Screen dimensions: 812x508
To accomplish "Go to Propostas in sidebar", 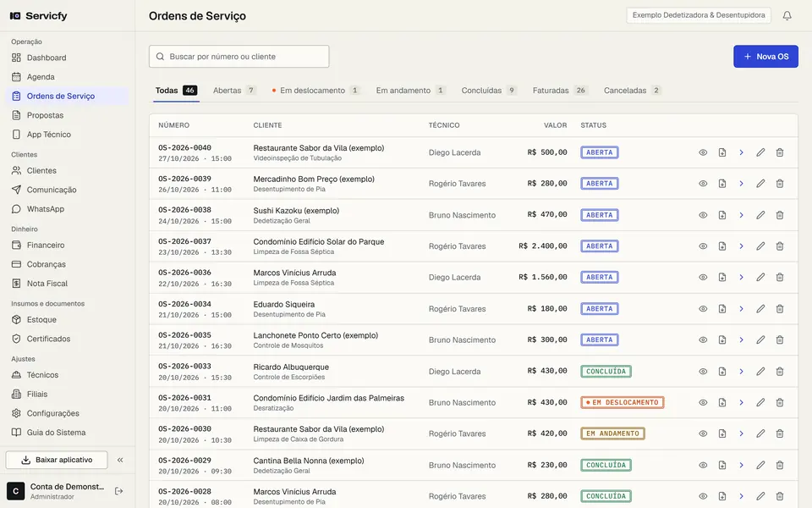I will pyautogui.click(x=68, y=115).
